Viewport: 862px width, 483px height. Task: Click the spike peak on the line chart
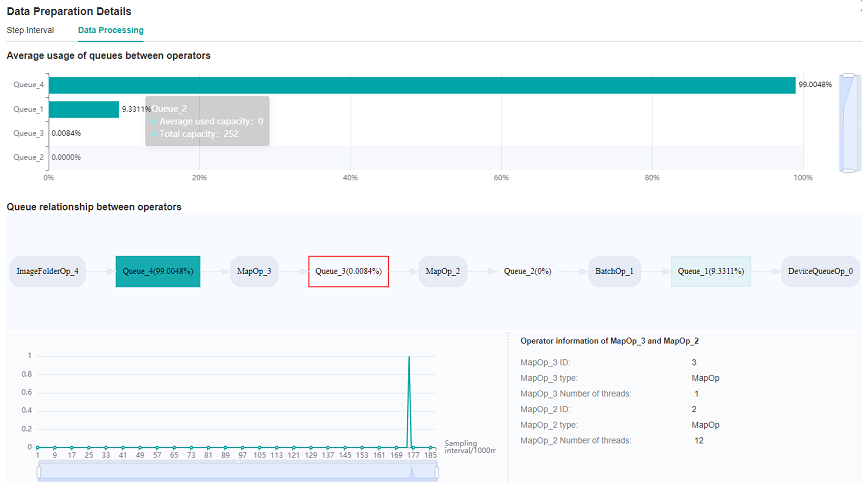point(409,357)
